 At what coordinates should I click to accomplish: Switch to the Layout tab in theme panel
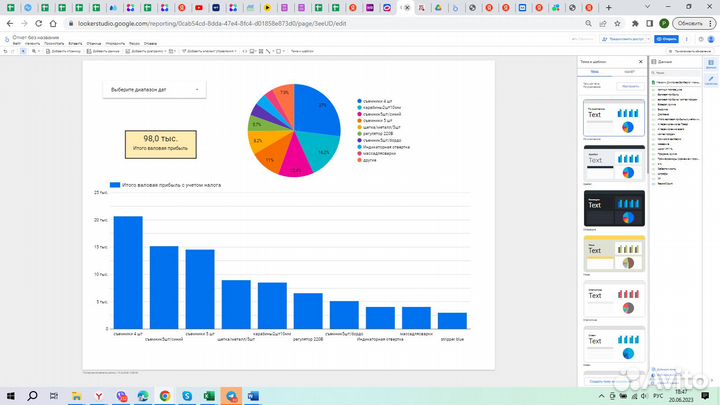point(629,73)
